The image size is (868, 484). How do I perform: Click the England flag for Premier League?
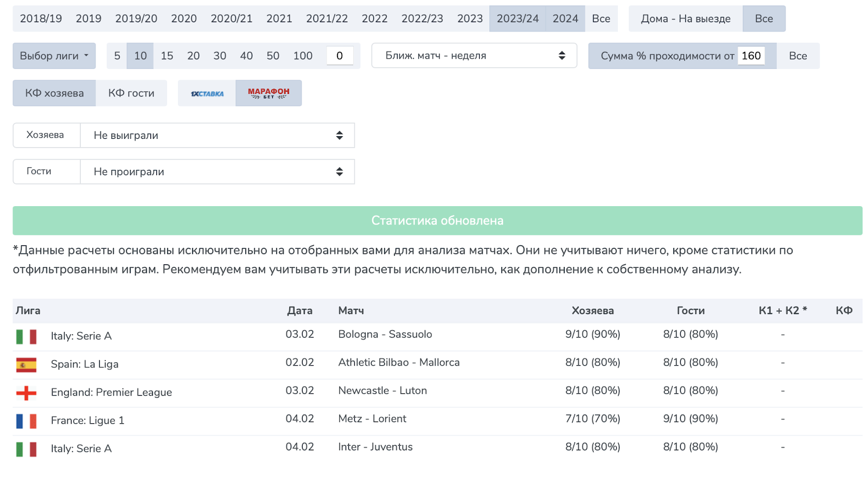(26, 393)
